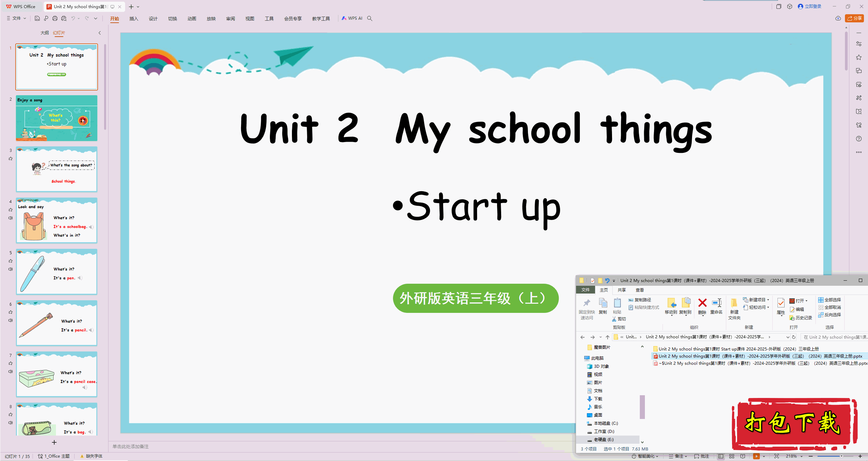Open the 查看 tab in Explorer
Image resolution: width=868 pixels, height=461 pixels.
pyautogui.click(x=639, y=290)
